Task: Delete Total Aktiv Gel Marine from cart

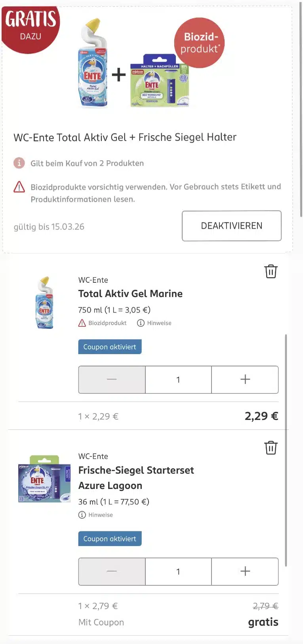Action: click(271, 272)
